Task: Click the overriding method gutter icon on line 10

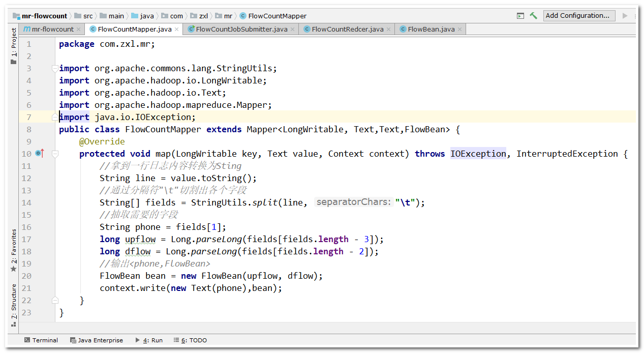Action: [40, 153]
